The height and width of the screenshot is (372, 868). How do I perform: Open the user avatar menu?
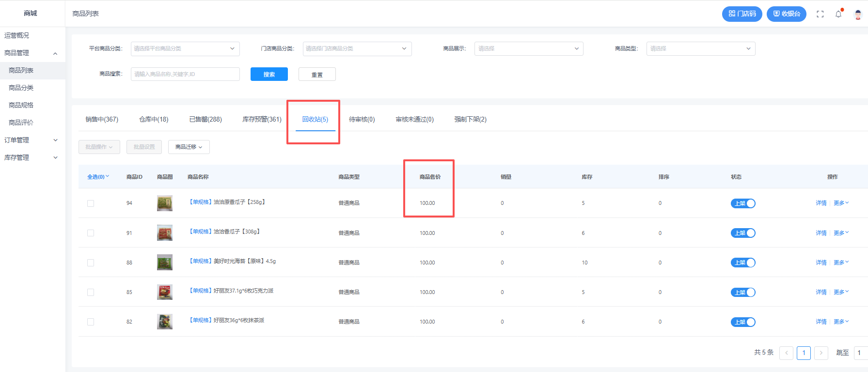click(x=858, y=14)
